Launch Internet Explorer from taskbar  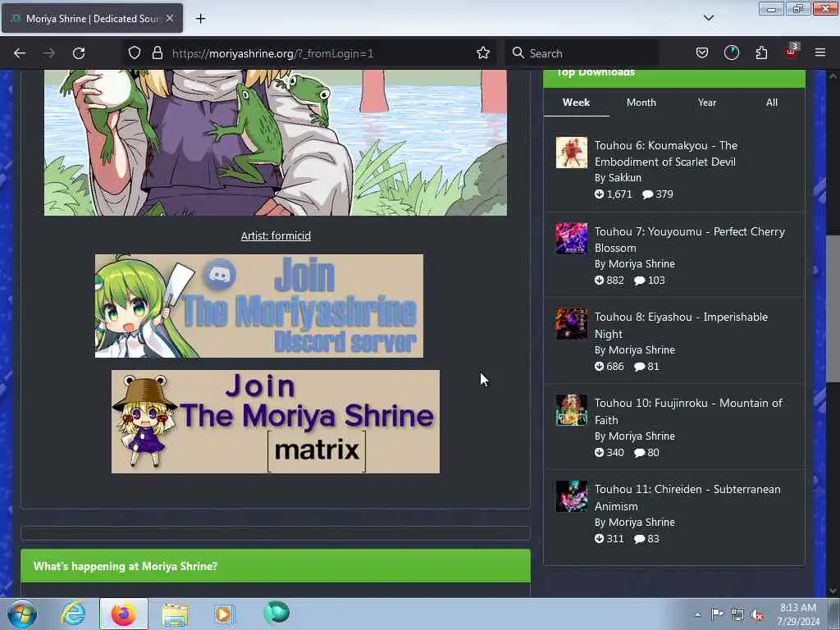(73, 614)
